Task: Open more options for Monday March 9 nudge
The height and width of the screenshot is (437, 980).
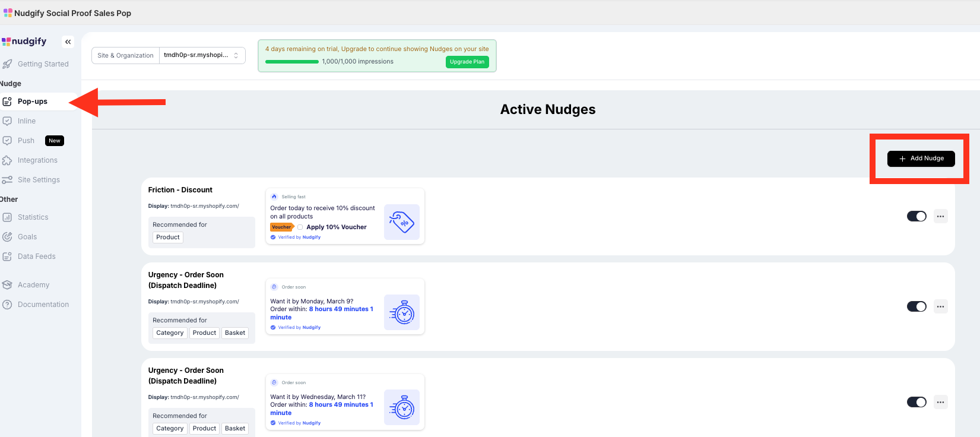Action: [940, 306]
